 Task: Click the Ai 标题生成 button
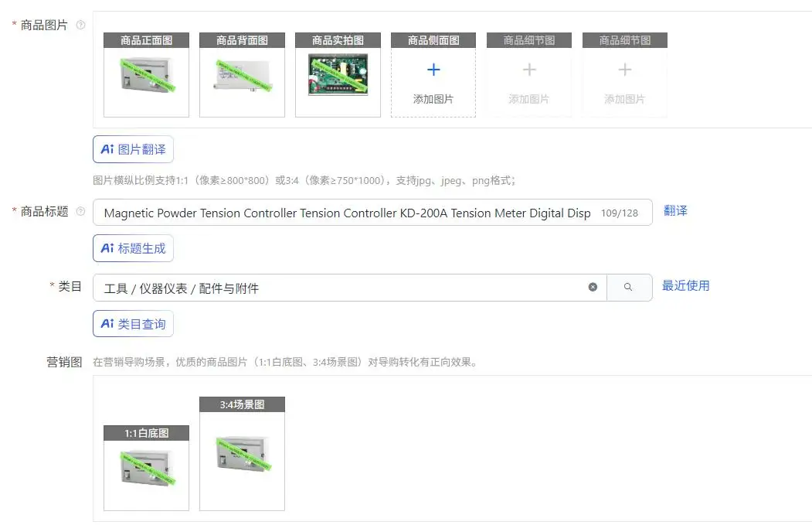point(133,248)
